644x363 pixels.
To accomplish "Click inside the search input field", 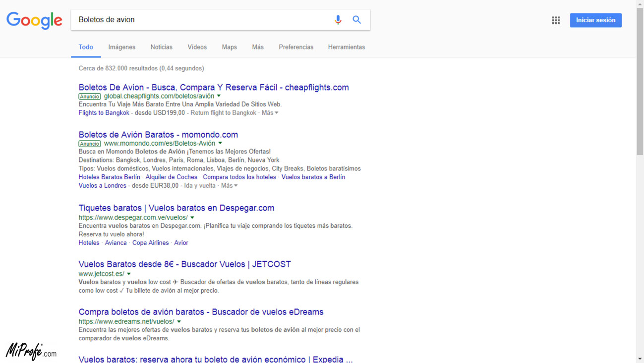I will pos(198,20).
